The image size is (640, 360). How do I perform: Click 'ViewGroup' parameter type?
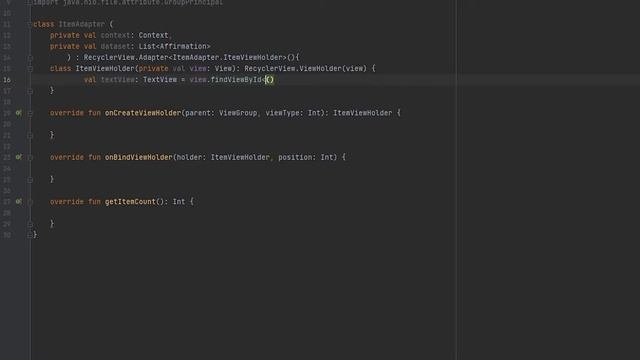(238, 113)
